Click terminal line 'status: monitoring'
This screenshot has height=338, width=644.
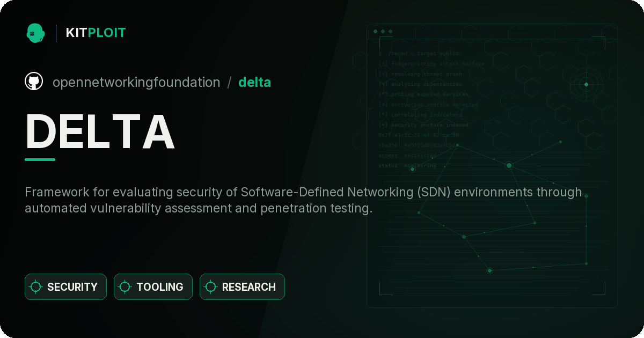(x=407, y=166)
